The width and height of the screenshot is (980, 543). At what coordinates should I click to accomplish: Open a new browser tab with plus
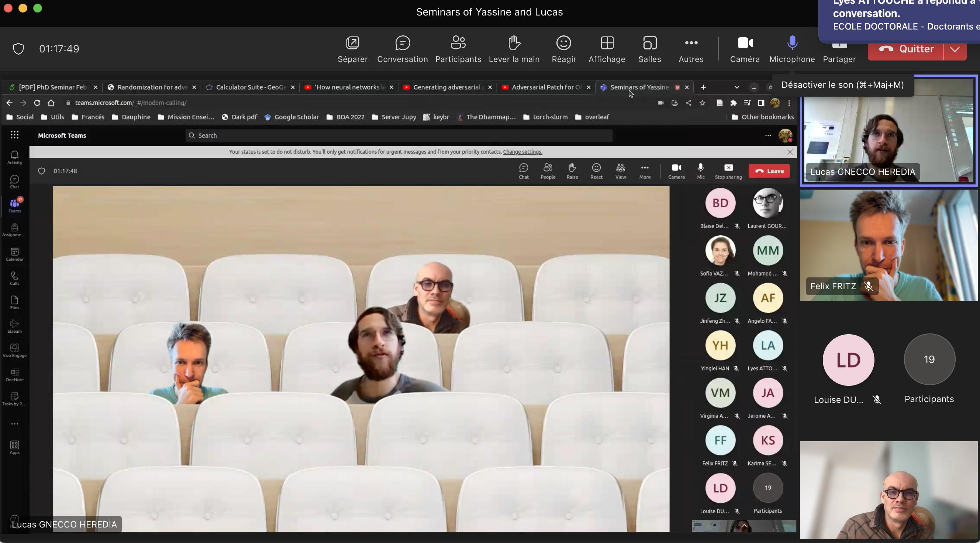pyautogui.click(x=703, y=87)
